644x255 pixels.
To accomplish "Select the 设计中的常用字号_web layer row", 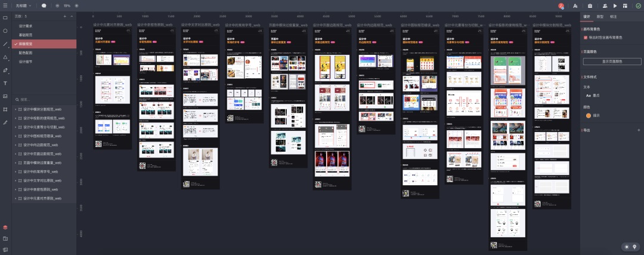I will [44, 171].
